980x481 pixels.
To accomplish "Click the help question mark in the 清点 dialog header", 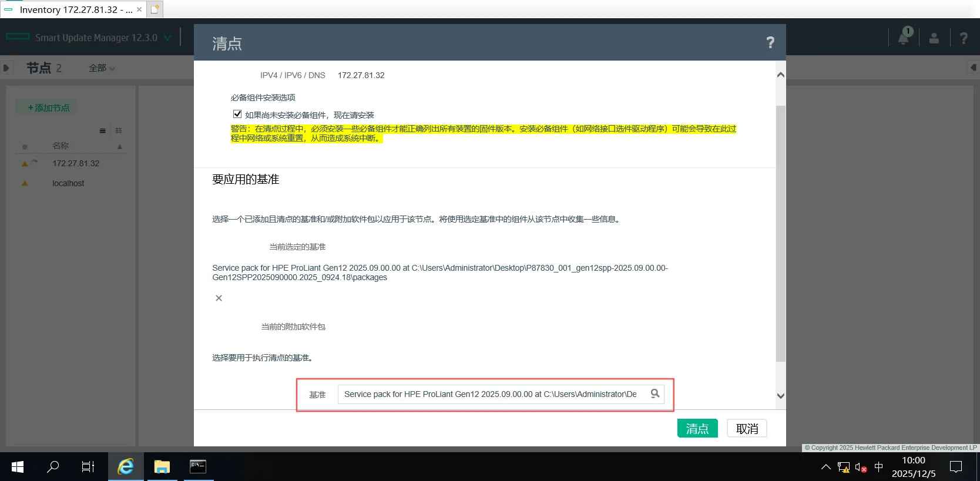I will point(770,42).
